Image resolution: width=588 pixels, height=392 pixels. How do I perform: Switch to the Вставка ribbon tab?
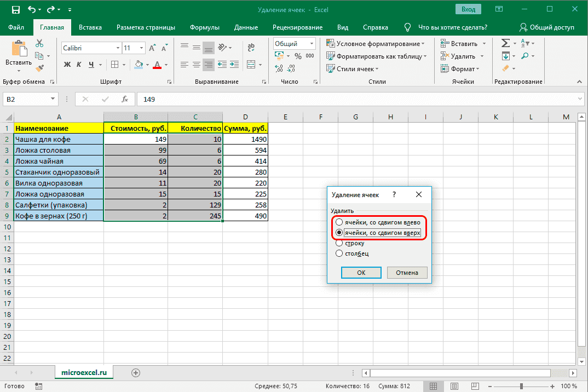click(x=90, y=27)
